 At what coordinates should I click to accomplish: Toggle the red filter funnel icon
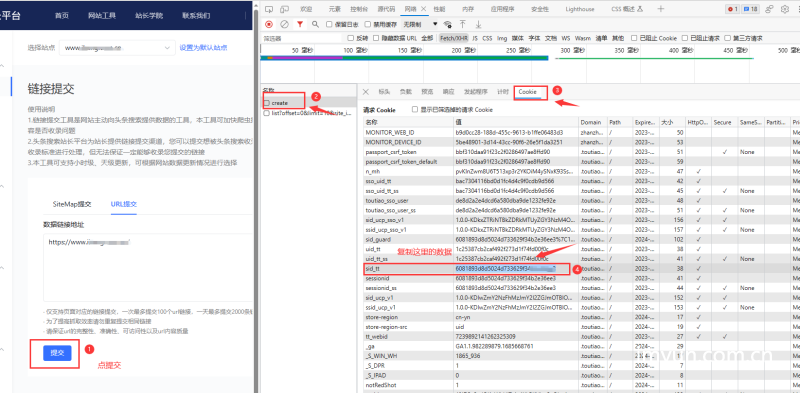[300, 24]
